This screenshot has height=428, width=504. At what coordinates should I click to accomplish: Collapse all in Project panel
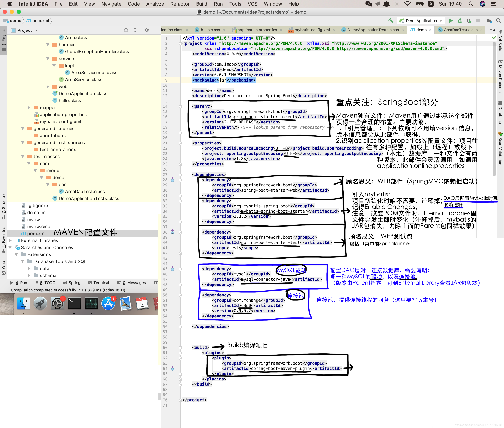(x=135, y=30)
